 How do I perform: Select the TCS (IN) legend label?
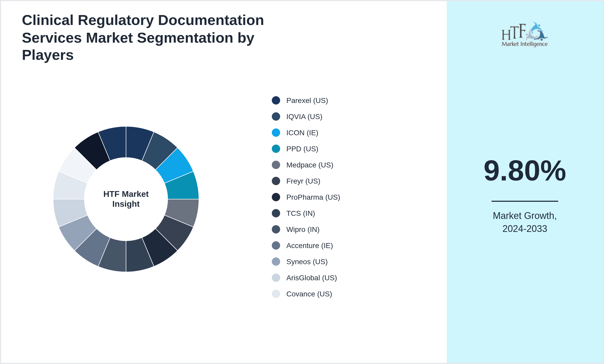tap(301, 213)
